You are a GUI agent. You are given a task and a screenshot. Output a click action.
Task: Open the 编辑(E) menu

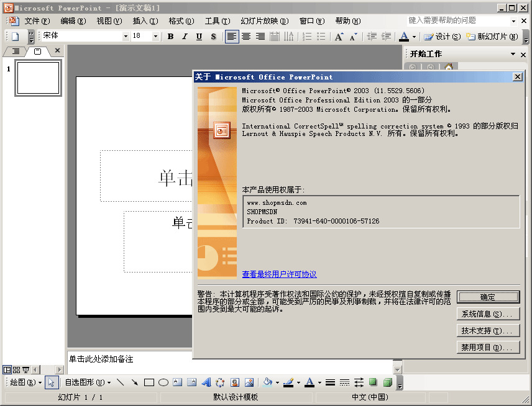click(73, 21)
